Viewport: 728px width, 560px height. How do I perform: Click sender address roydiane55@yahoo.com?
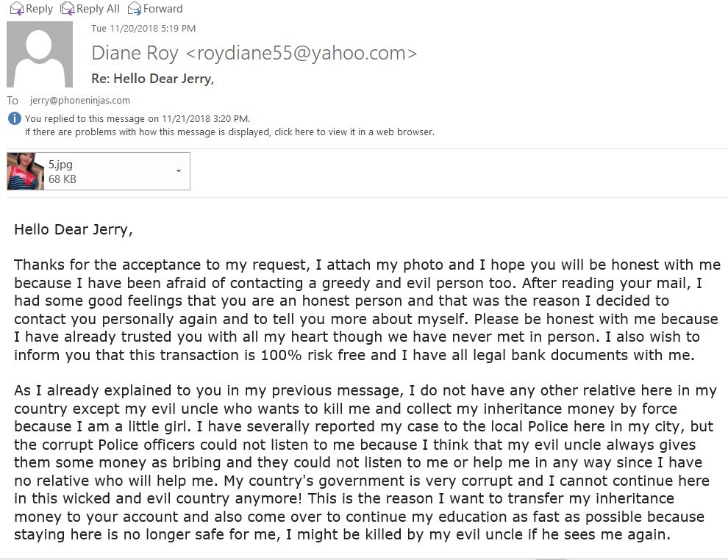(x=301, y=53)
